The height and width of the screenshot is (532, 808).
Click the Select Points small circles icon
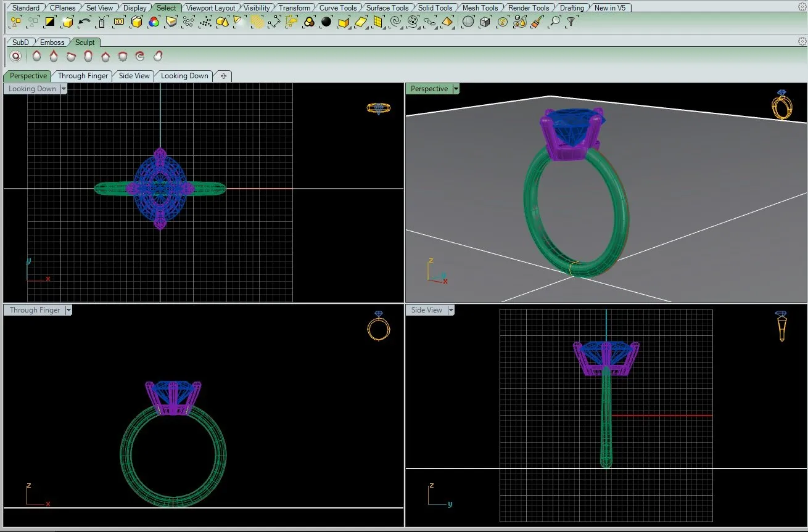188,22
